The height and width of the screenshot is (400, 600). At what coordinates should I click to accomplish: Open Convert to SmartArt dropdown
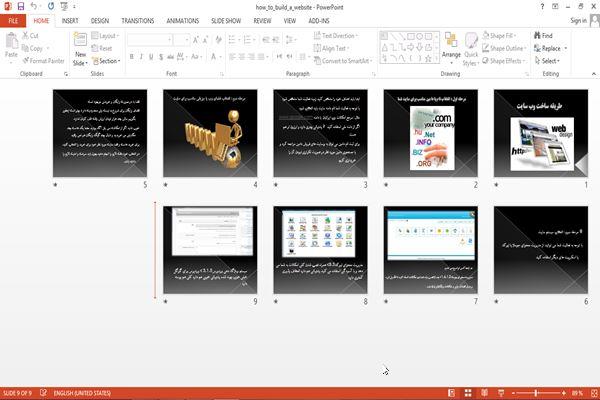tap(343, 61)
